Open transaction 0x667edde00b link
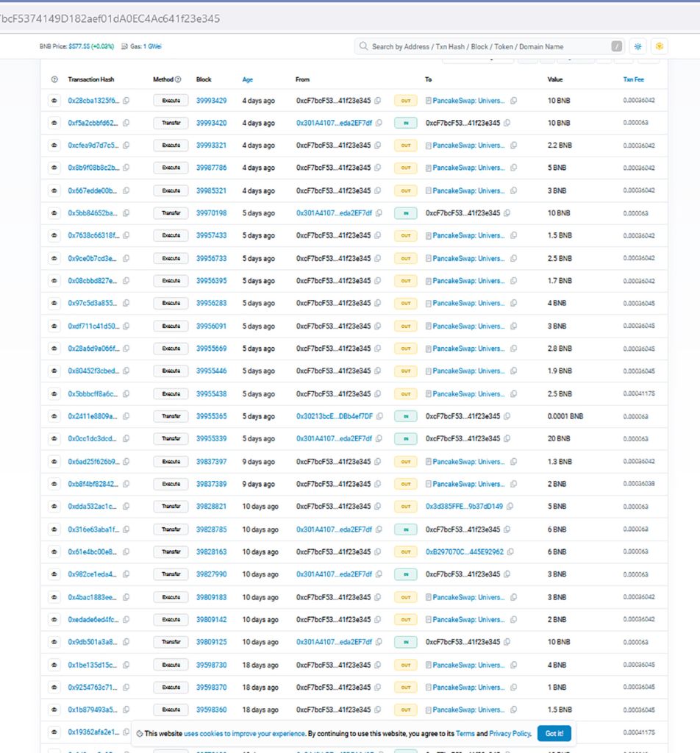 (x=93, y=190)
